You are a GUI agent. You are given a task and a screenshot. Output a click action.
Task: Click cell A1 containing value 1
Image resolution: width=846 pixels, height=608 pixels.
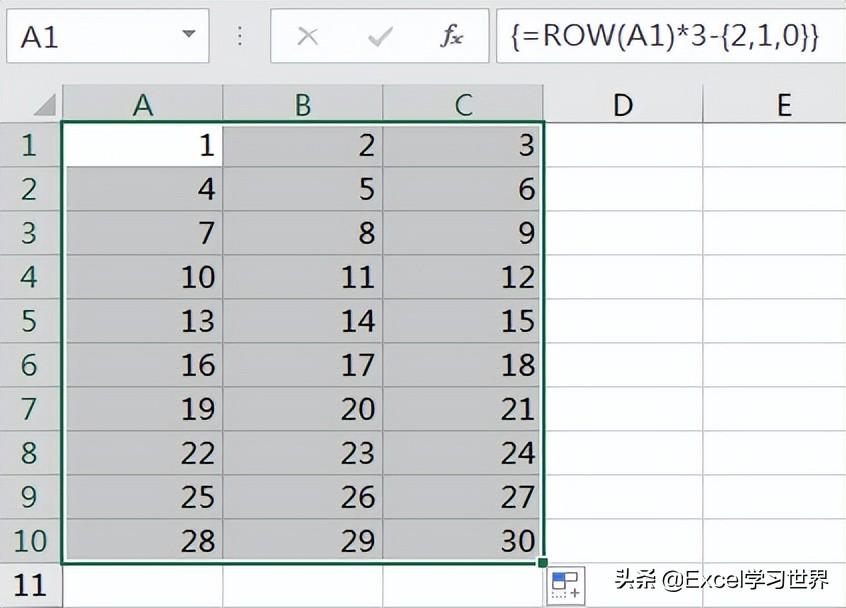tap(143, 145)
